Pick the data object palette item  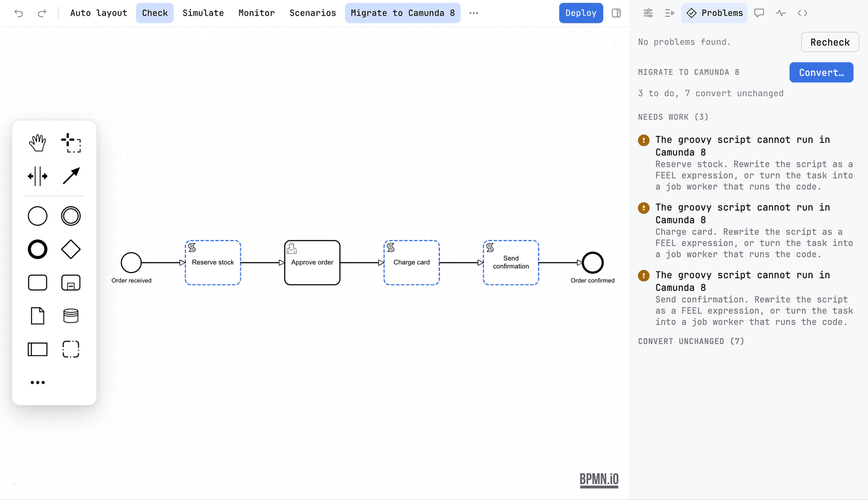pos(37,316)
